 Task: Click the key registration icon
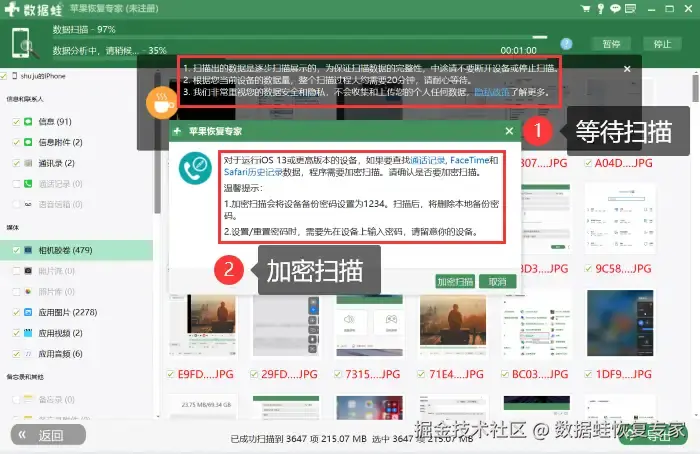(601, 8)
